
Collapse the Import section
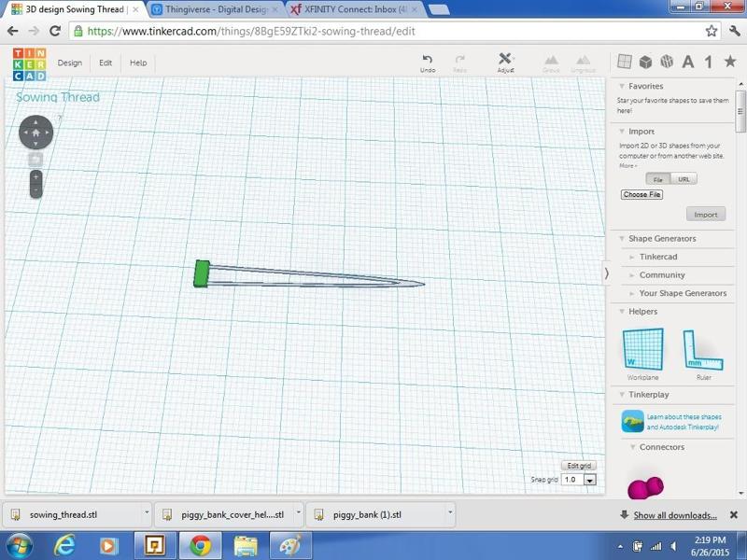point(621,131)
